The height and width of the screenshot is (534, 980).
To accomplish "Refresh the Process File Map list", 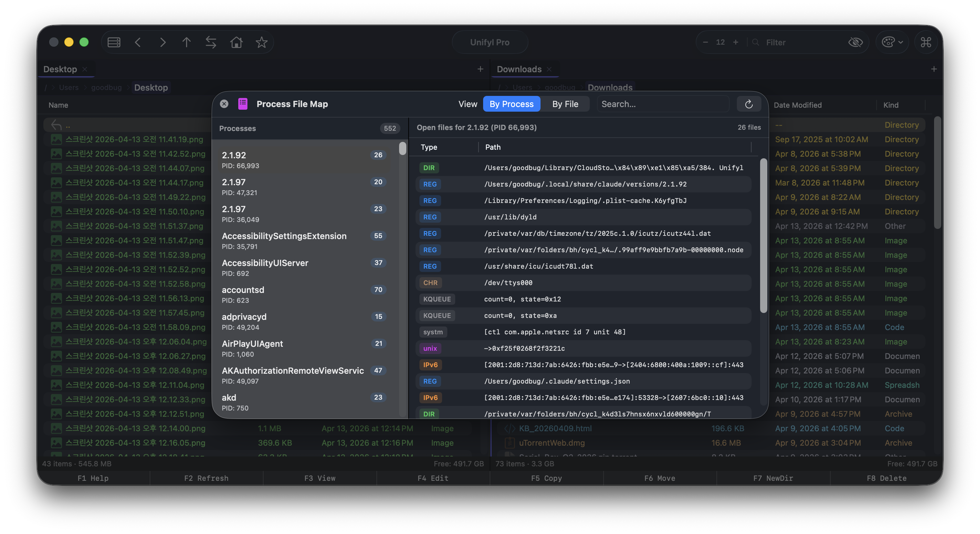I will (x=749, y=104).
